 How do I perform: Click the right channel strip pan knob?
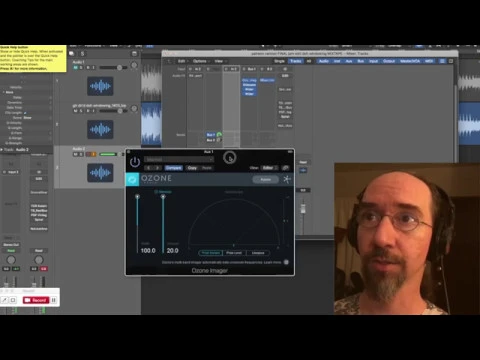[39, 259]
